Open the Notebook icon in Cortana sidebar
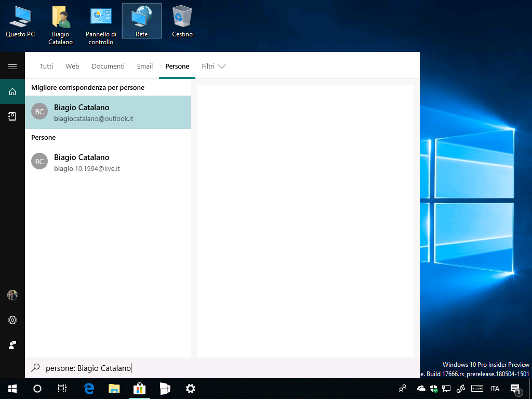The width and height of the screenshot is (532, 399). click(12, 116)
